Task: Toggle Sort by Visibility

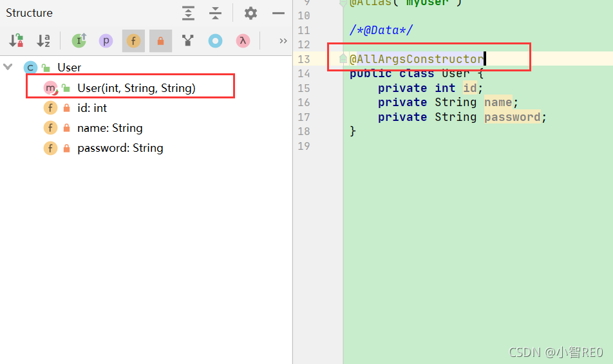Action: (17, 41)
